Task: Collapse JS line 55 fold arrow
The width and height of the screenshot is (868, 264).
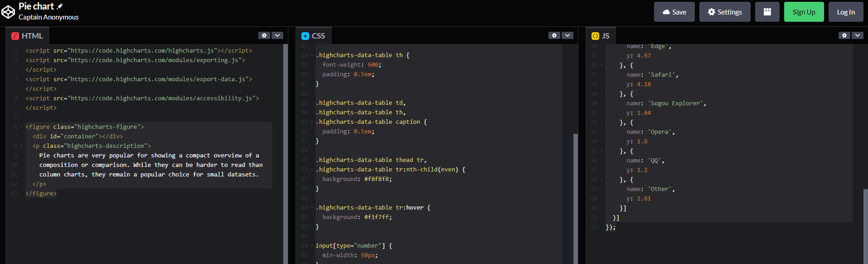Action: 602,151
